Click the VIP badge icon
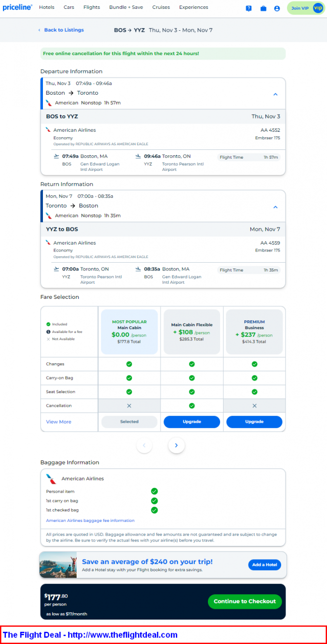This screenshot has width=327, height=644. tap(318, 8)
